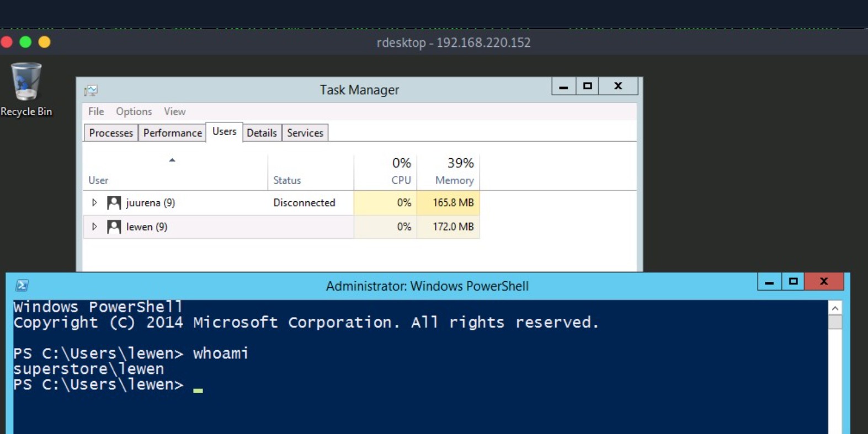The height and width of the screenshot is (434, 868).
Task: Close the Task Manager window
Action: point(619,86)
